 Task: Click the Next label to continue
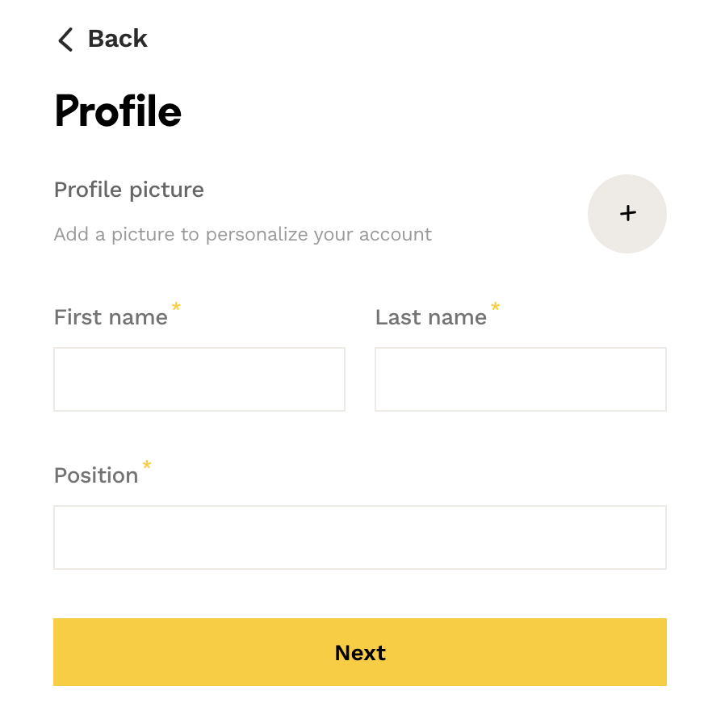360,652
